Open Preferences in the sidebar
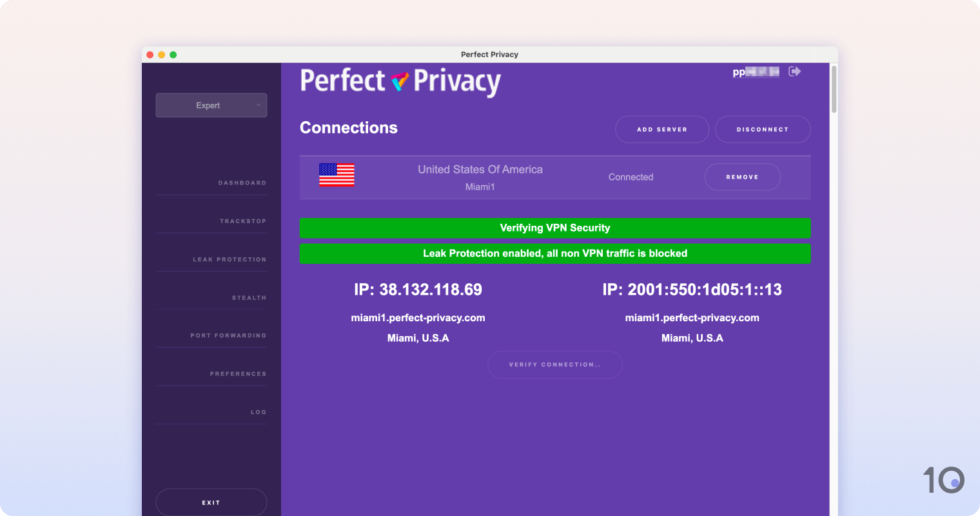 click(x=239, y=373)
